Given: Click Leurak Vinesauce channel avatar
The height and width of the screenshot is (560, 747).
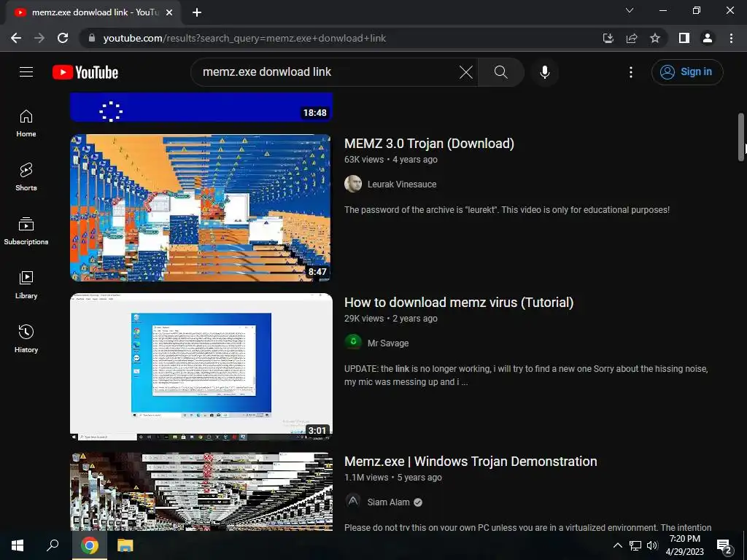Looking at the screenshot, I should coord(353,184).
